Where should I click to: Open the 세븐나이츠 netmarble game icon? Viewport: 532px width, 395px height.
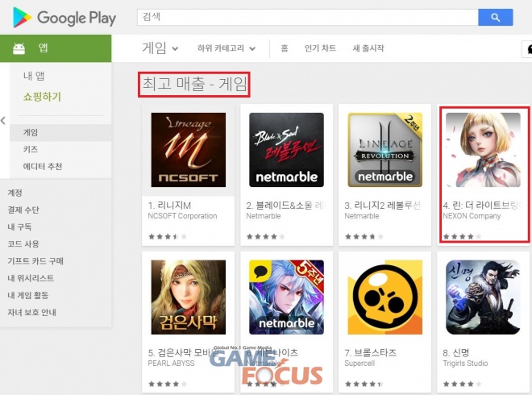pos(286,297)
